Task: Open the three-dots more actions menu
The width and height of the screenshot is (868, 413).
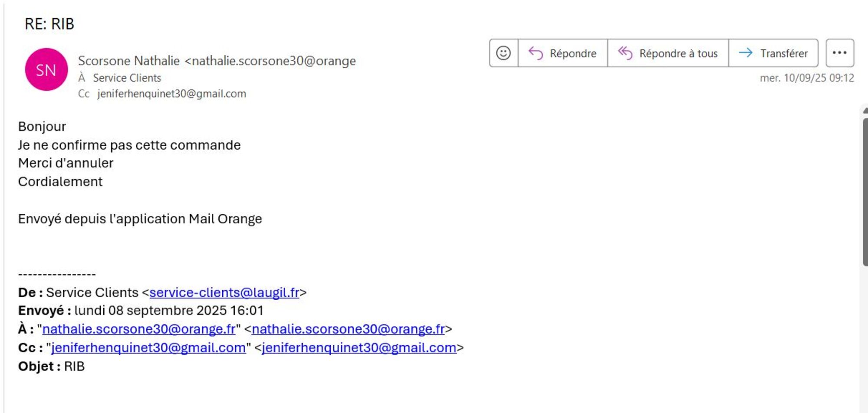Action: click(839, 53)
